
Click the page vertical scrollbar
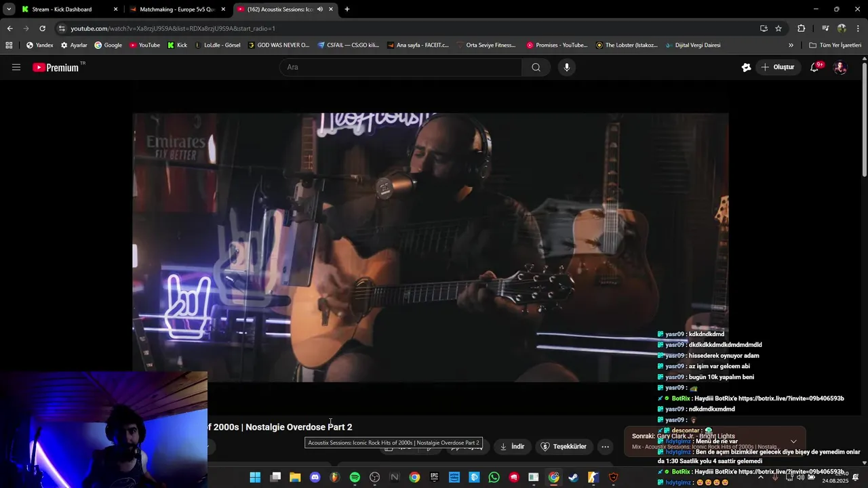coord(864,119)
